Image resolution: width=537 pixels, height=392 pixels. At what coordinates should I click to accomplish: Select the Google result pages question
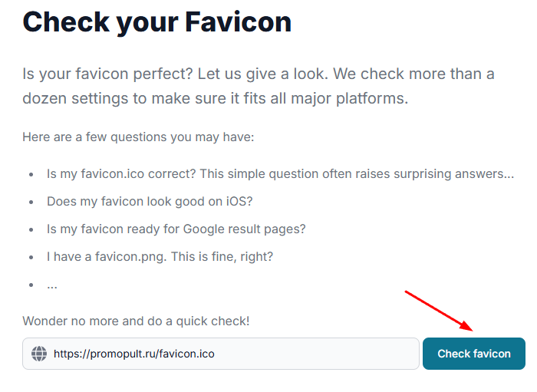click(x=176, y=229)
